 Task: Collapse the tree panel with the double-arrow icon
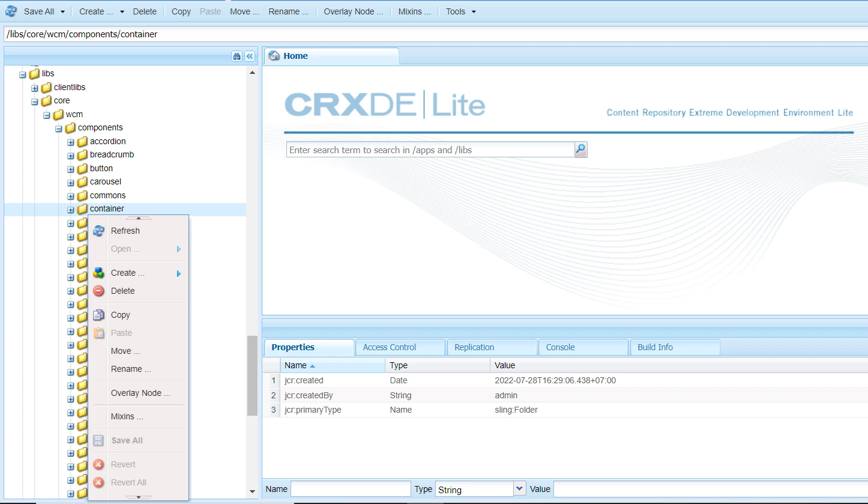coord(250,56)
